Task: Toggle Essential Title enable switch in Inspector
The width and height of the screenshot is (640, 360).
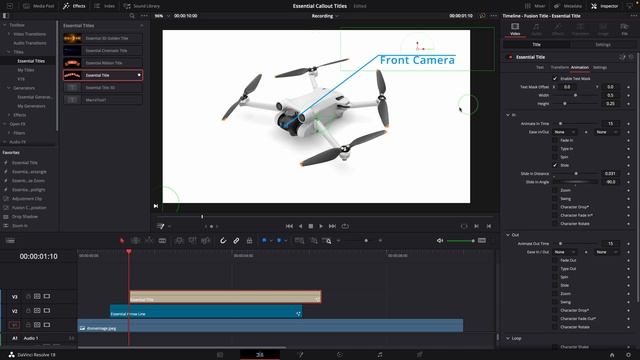Action: click(x=510, y=57)
